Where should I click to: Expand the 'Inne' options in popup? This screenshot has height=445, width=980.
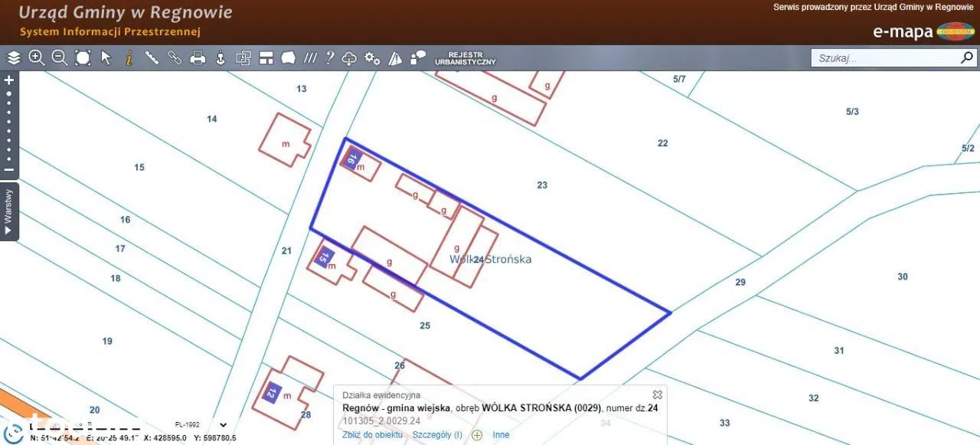click(x=500, y=435)
